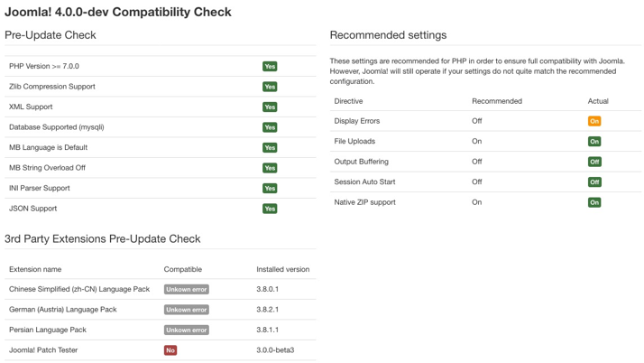Select the MB String Overload Off label
This screenshot has width=644, height=363.
point(47,168)
